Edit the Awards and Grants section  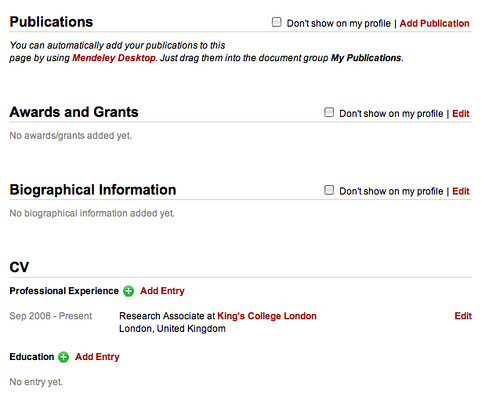(x=461, y=114)
